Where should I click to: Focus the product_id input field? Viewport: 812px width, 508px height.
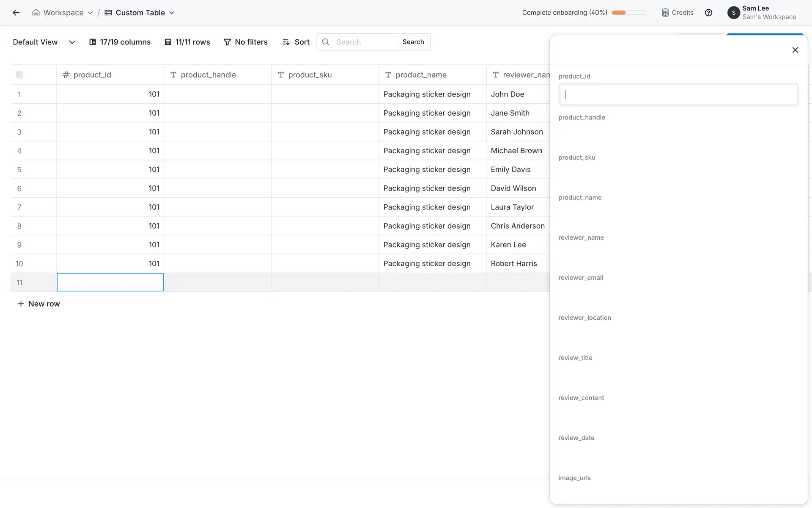(678, 95)
